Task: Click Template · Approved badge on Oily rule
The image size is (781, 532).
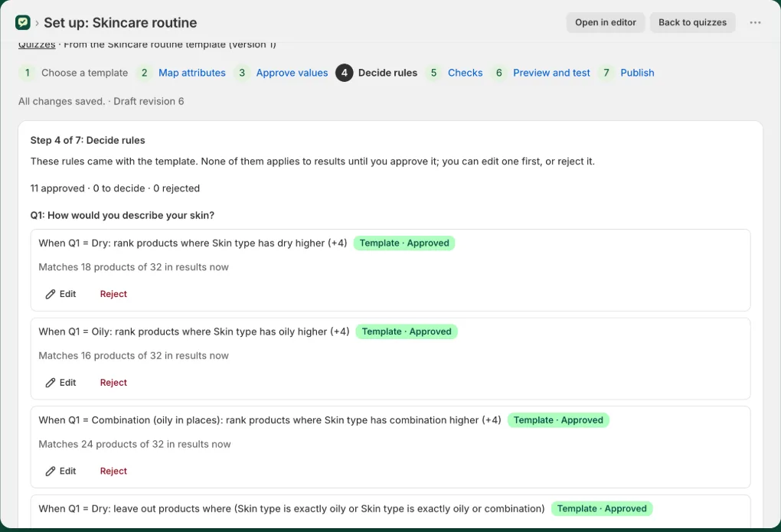Action: coord(407,331)
